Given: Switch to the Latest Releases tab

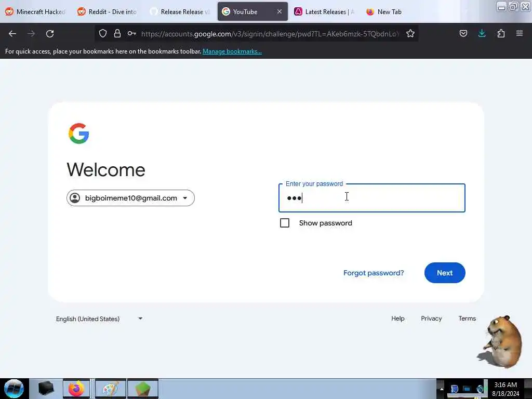Looking at the screenshot, I should pyautogui.click(x=325, y=11).
